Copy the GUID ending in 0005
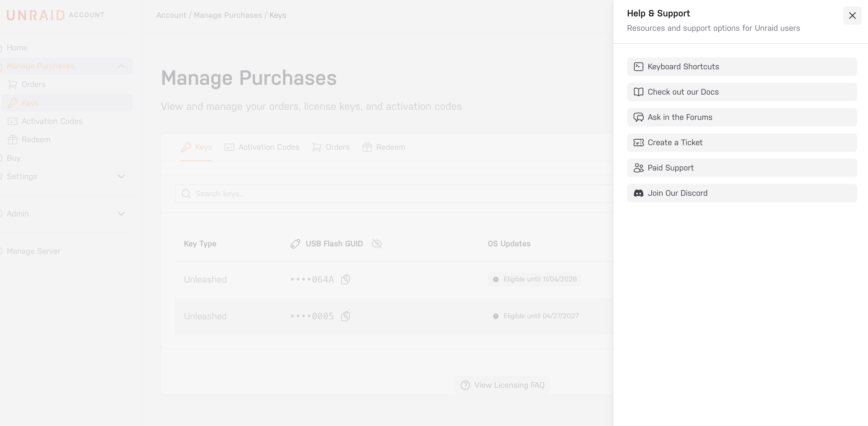The width and height of the screenshot is (868, 426). [x=345, y=316]
